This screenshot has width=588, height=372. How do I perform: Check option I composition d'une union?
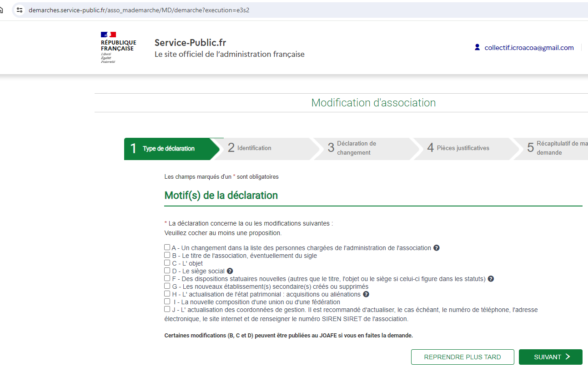tap(167, 302)
